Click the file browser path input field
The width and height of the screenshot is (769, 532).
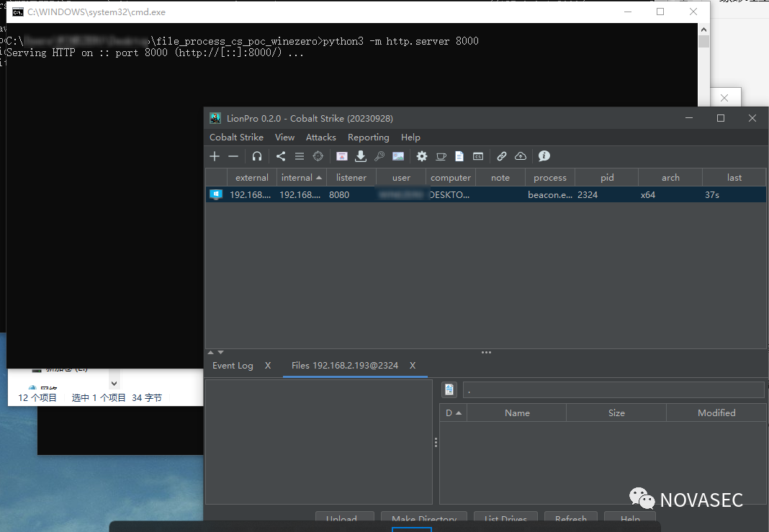[x=613, y=389]
